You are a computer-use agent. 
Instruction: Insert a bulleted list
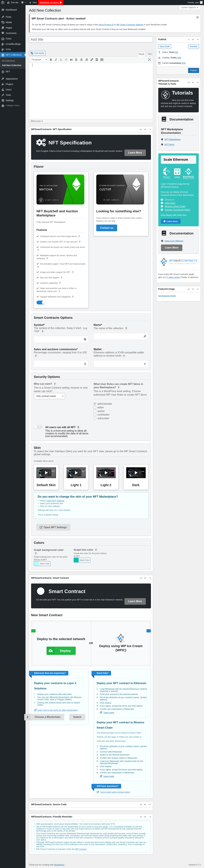pos(61,60)
